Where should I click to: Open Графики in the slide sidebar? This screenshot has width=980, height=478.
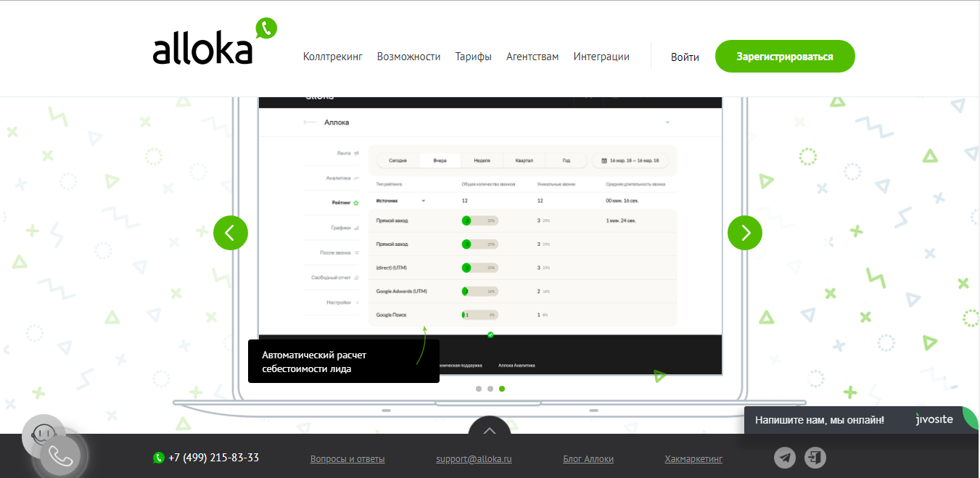[345, 228]
